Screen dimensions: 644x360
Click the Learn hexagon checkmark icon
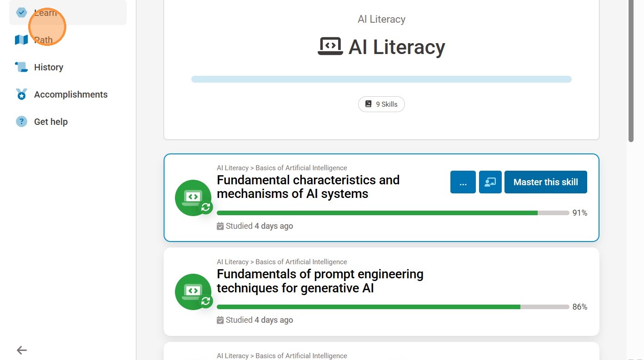pyautogui.click(x=21, y=12)
